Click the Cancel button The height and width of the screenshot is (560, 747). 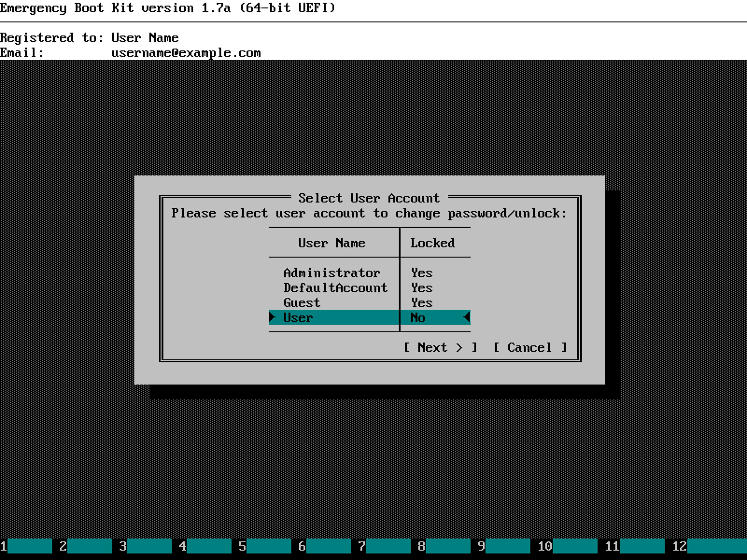point(530,348)
